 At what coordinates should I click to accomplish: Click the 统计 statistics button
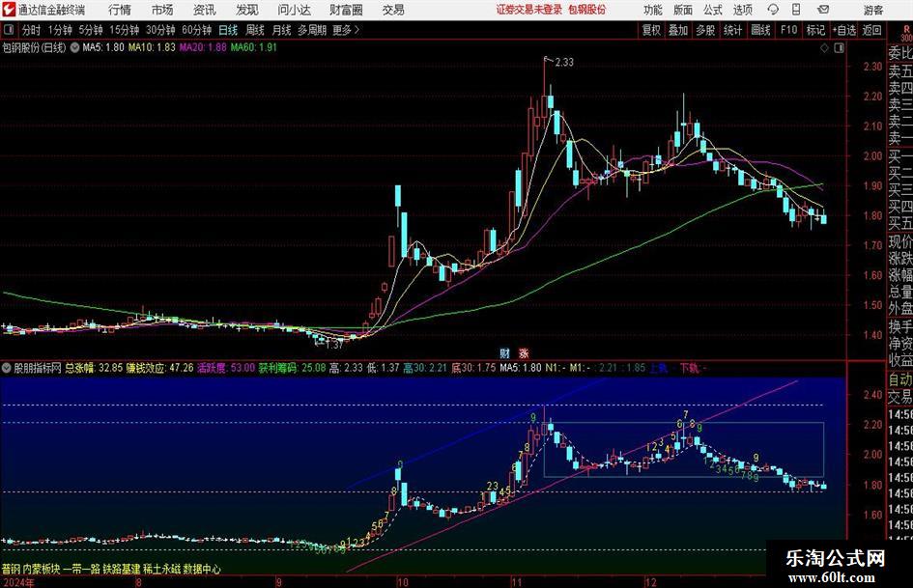click(x=732, y=30)
